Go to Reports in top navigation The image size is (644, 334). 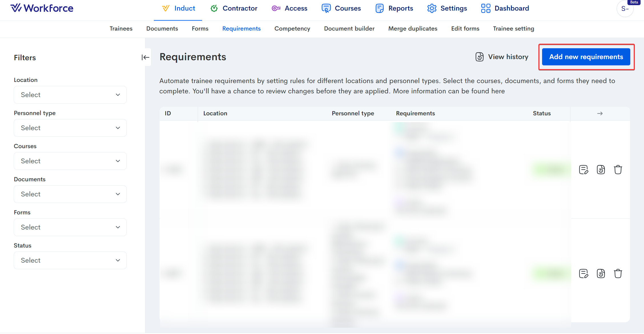pyautogui.click(x=394, y=8)
